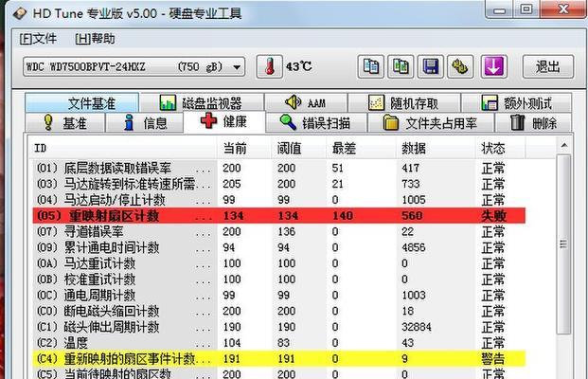
Task: Select row (C0) 断电磁头缩回计数
Action: point(279,311)
